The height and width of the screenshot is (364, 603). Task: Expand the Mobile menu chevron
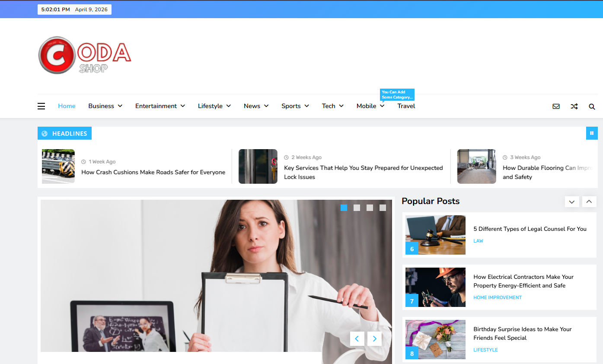coord(382,106)
